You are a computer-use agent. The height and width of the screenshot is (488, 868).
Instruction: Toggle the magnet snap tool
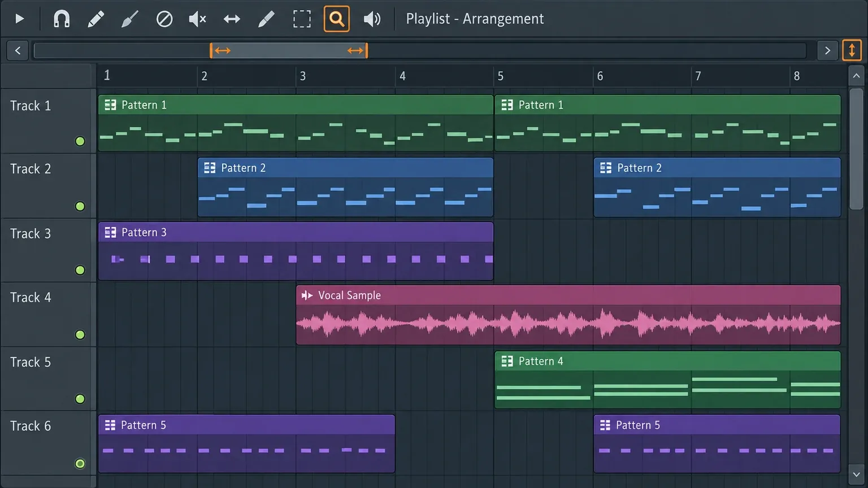(62, 19)
